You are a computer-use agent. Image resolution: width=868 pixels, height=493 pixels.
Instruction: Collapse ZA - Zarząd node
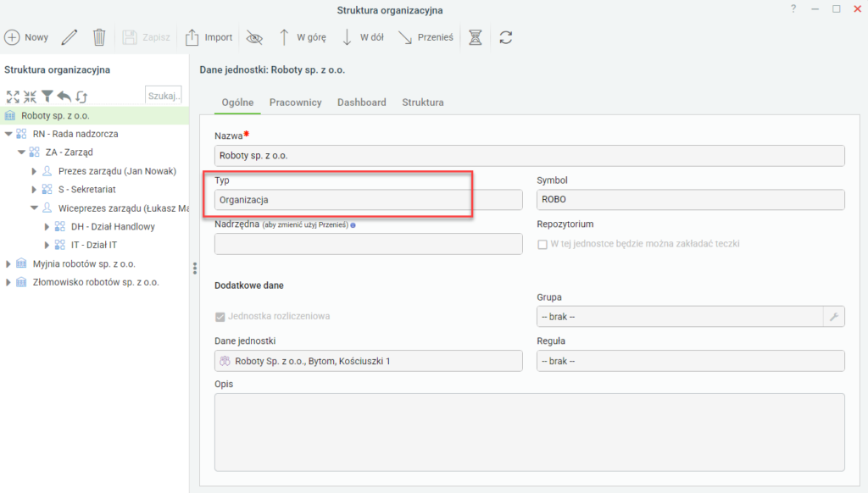pos(21,152)
